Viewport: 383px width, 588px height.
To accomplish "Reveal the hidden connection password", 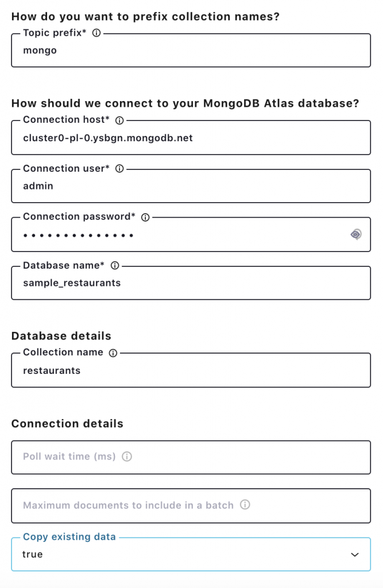I will click(x=356, y=234).
